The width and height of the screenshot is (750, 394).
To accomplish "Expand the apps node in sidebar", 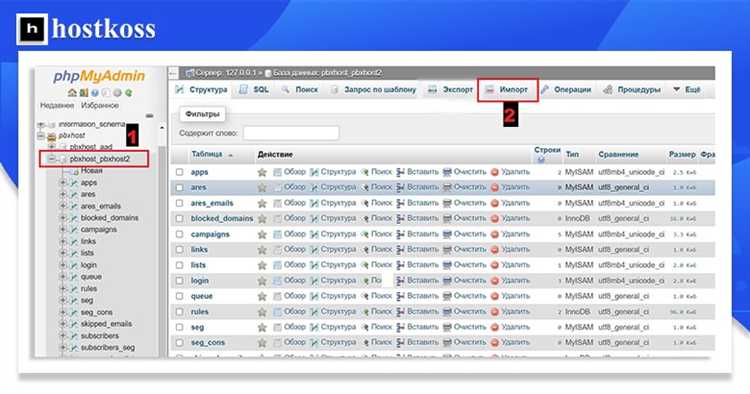I will [x=63, y=183].
